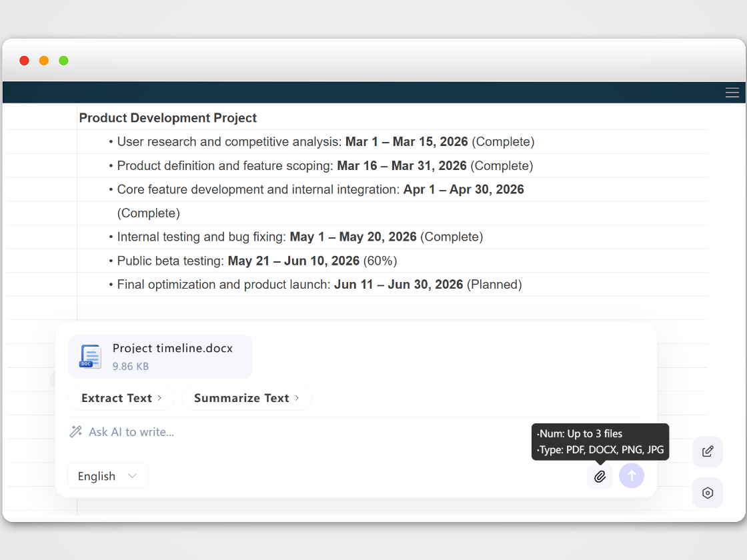Screen dimensions: 747x560
Task: Click the magic wand AI write icon
Action: (x=75, y=431)
